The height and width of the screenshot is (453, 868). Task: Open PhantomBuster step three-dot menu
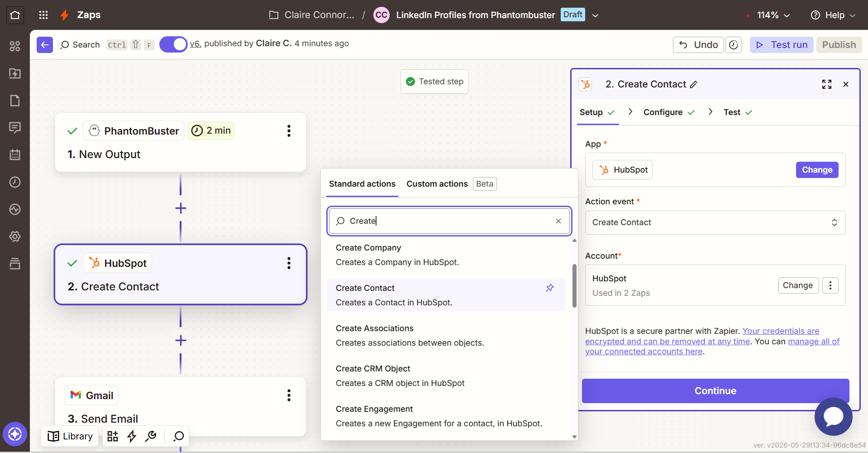coord(289,131)
